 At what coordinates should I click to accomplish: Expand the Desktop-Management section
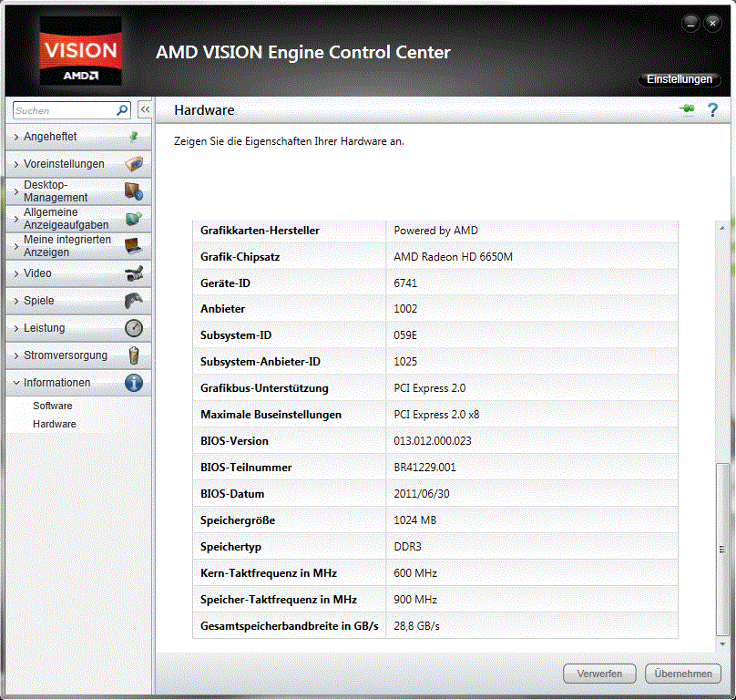(x=78, y=191)
